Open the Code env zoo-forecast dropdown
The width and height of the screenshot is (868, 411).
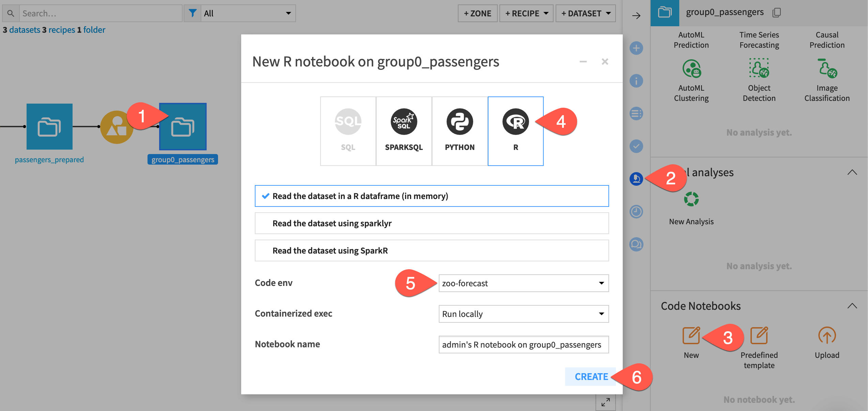tap(524, 283)
